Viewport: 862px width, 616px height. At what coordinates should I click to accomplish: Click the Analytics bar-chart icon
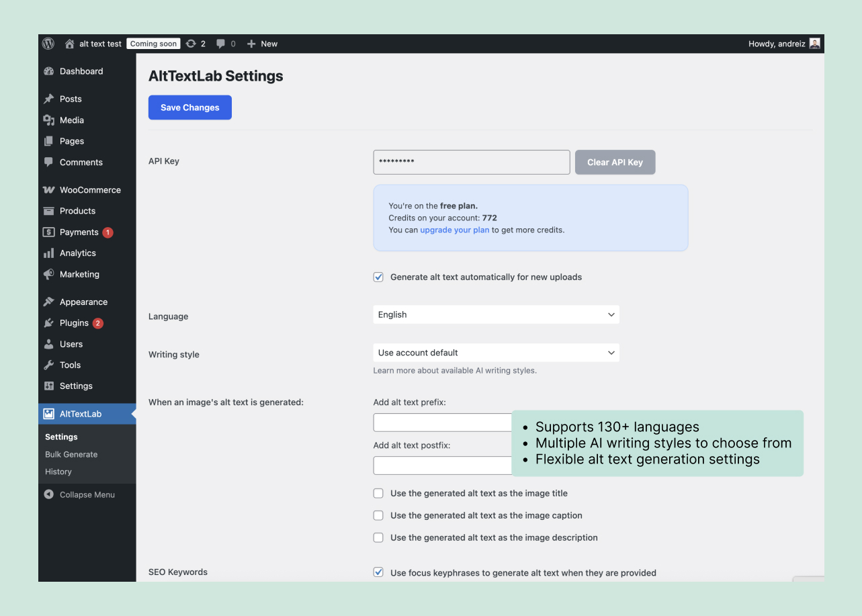click(x=49, y=253)
